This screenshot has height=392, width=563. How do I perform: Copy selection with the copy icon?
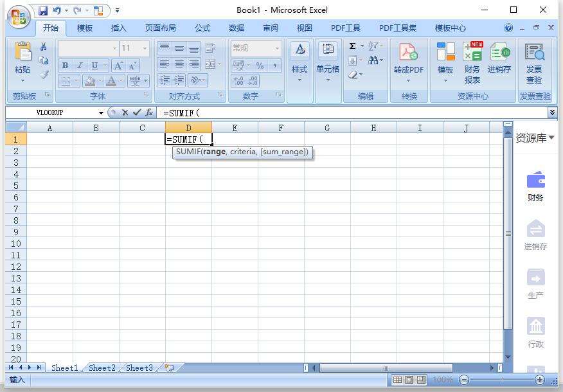[44, 60]
